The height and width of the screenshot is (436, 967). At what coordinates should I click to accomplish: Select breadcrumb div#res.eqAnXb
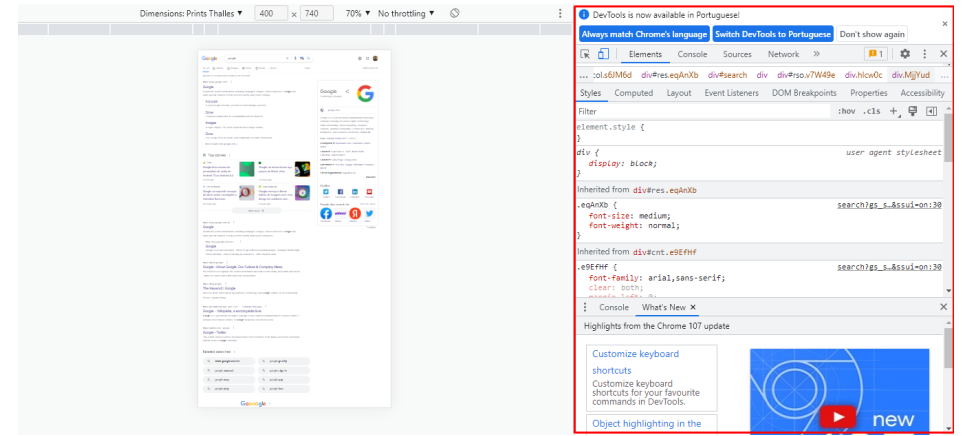coord(670,75)
